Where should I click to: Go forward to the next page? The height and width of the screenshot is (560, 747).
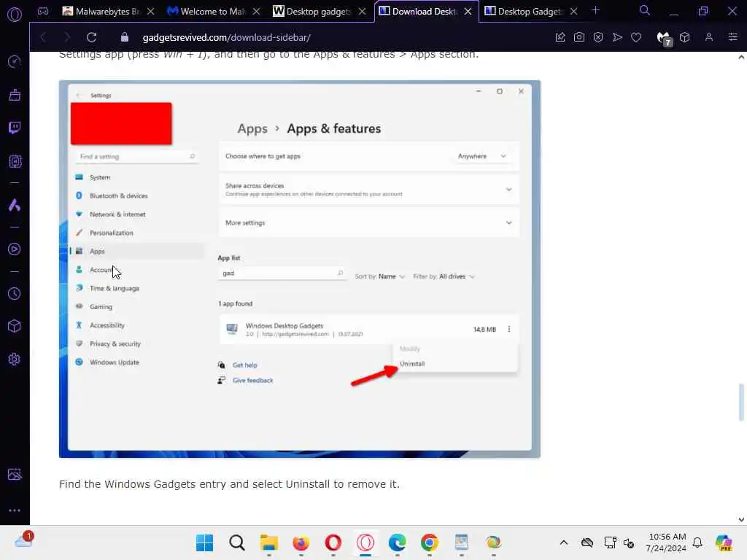(66, 37)
